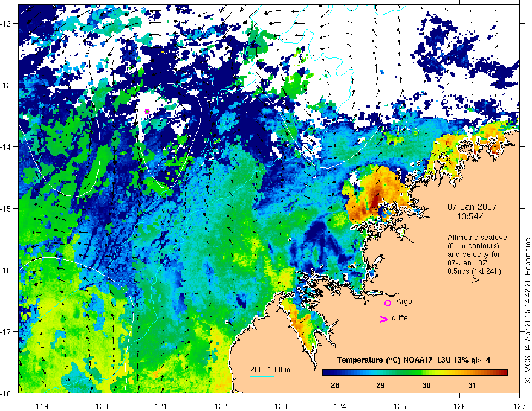
Task: Click the 'Temperature (°C) NOAA17_L3U 13% ql>=4' title
Action: tap(414, 360)
